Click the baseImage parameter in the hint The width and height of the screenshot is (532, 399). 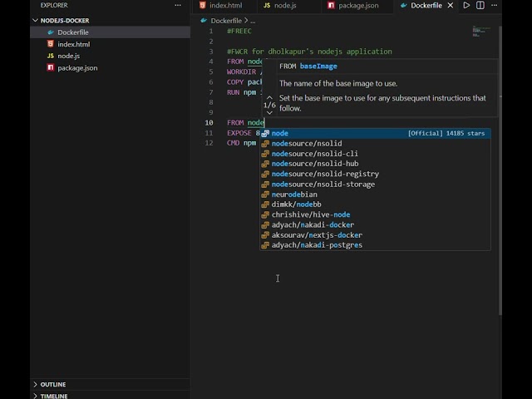318,66
